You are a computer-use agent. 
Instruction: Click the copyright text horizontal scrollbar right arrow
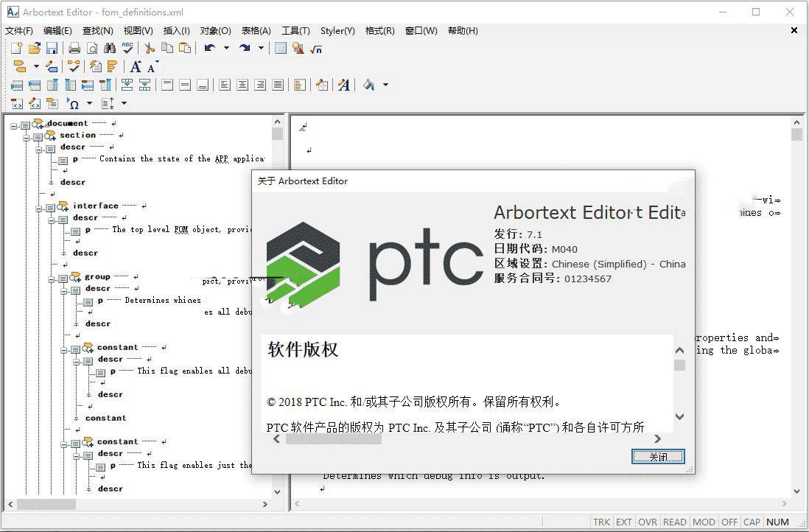(x=657, y=439)
